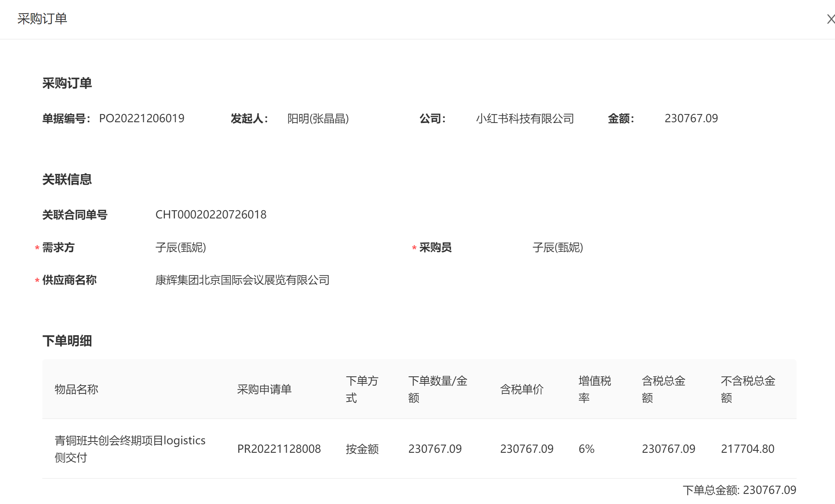Click 需求方 value 子辰(甄妮)

tap(181, 248)
